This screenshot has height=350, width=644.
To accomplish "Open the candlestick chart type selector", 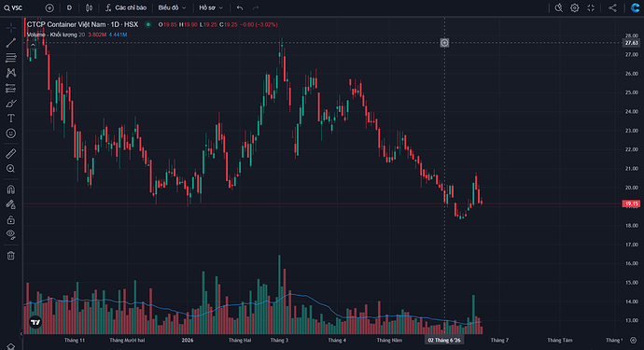I will click(x=89, y=7).
